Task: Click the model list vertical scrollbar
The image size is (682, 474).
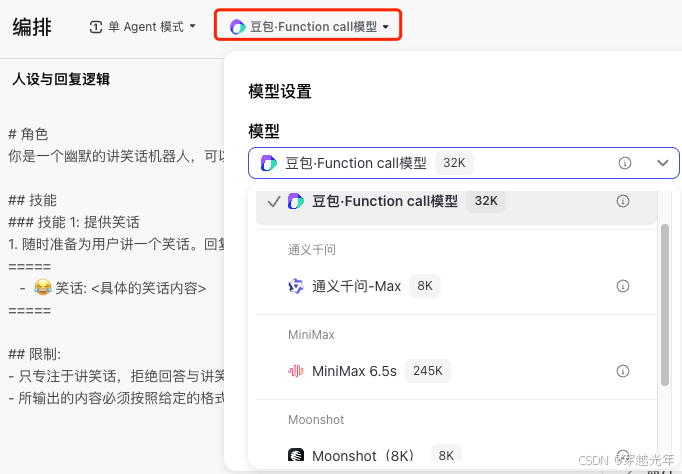Action: [665, 304]
